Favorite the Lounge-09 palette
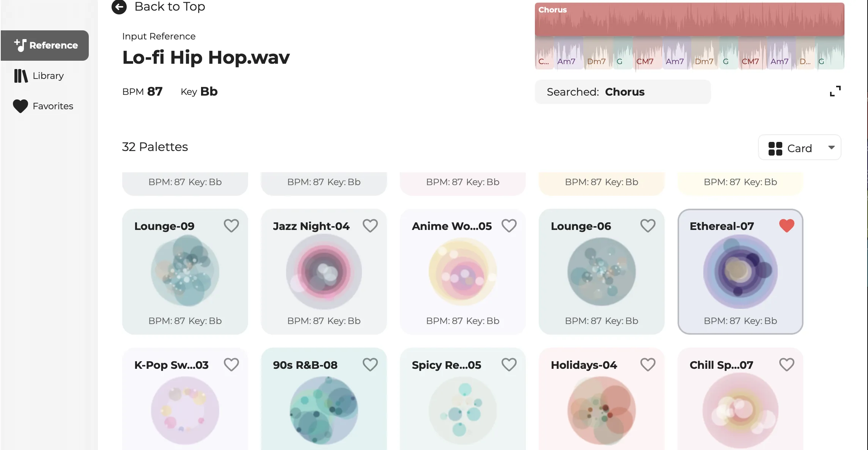The image size is (868, 450). (x=231, y=226)
